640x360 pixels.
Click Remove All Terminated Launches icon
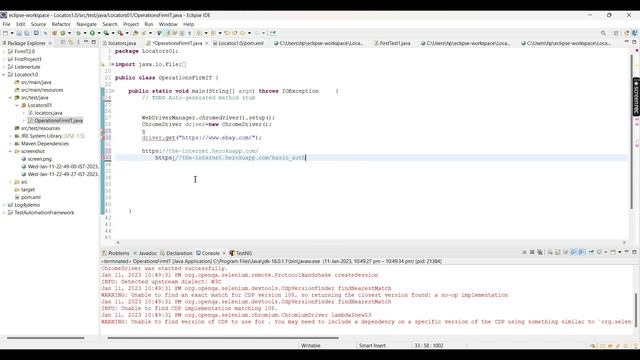(x=540, y=252)
